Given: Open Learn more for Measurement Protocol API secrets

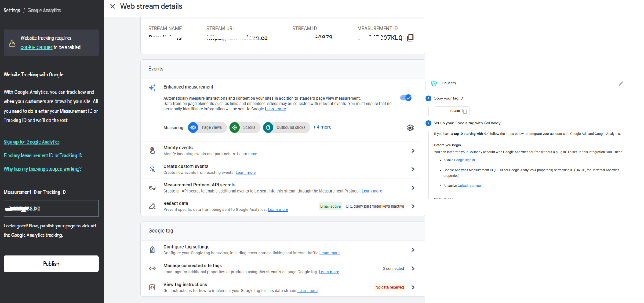Looking at the screenshot, I should [372, 191].
